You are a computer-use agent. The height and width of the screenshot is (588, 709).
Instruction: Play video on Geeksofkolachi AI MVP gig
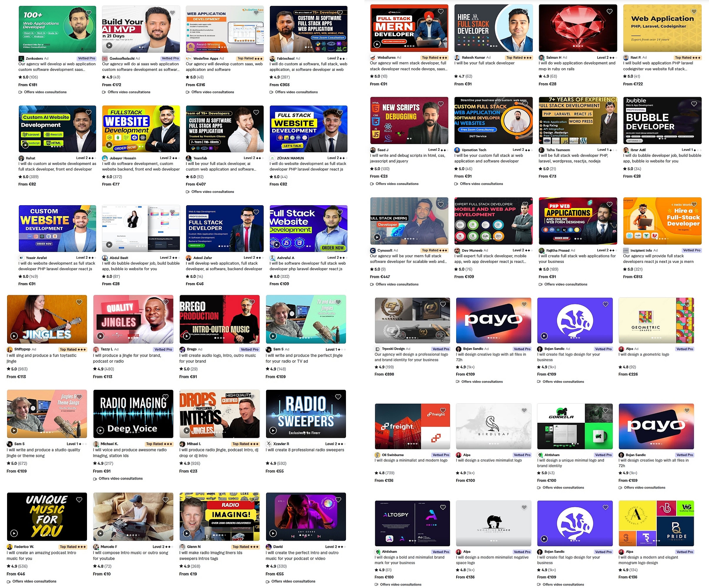click(x=109, y=45)
